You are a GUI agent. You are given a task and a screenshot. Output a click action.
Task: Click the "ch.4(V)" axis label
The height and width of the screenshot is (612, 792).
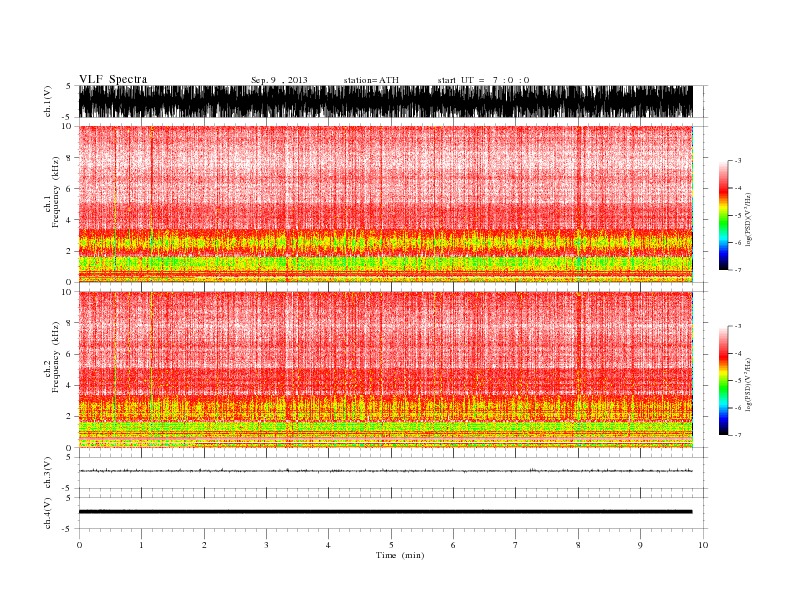[x=48, y=513]
